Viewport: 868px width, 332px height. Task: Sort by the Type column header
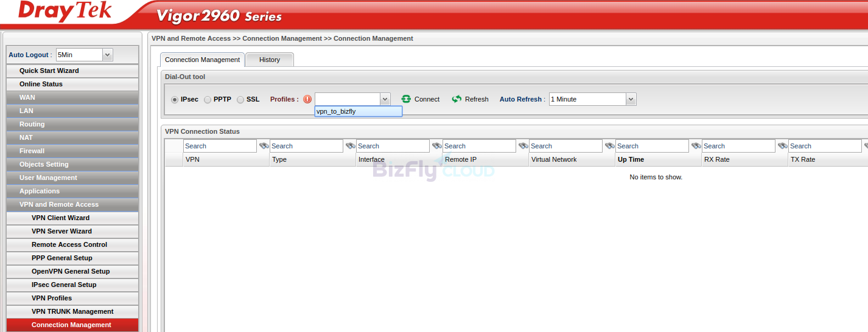(x=313, y=159)
